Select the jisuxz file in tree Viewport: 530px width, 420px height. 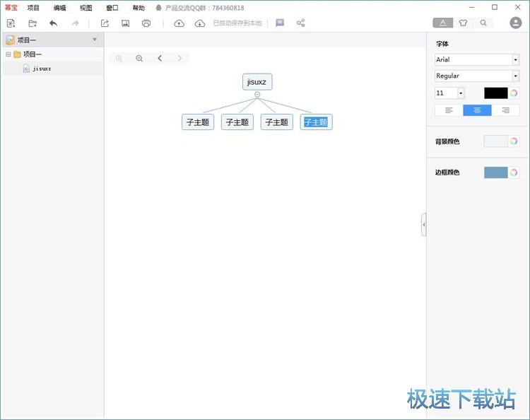point(54,69)
